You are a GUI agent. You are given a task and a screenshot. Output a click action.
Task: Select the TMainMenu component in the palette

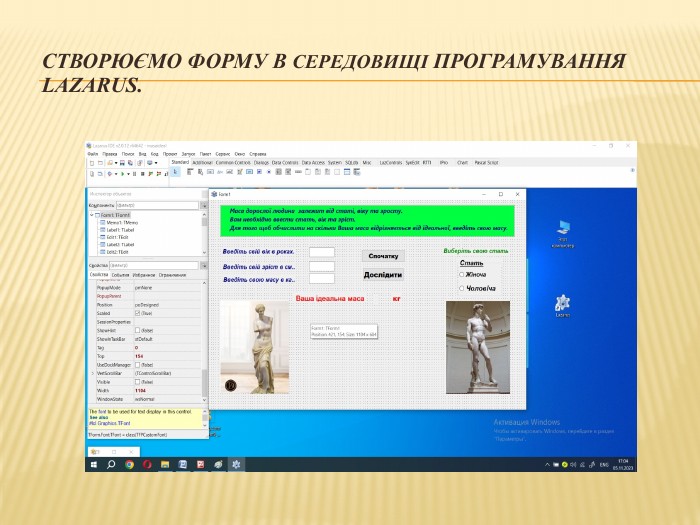click(190, 172)
